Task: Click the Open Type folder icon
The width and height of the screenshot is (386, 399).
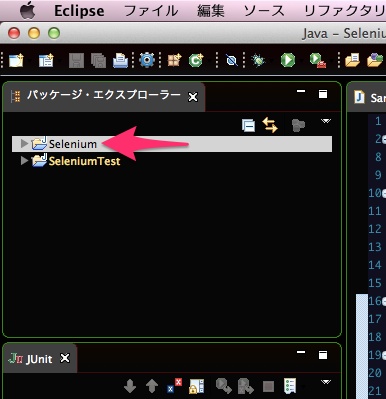Action: [352, 60]
